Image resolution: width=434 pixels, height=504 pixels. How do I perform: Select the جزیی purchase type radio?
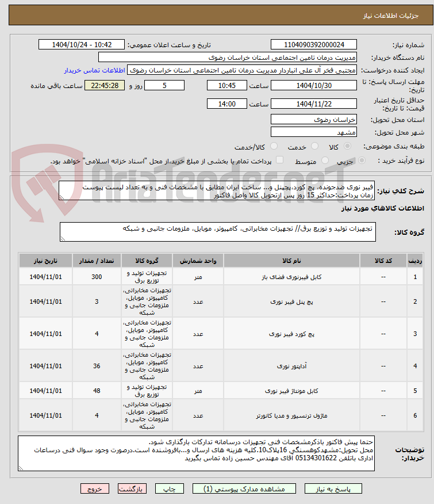click(x=362, y=160)
